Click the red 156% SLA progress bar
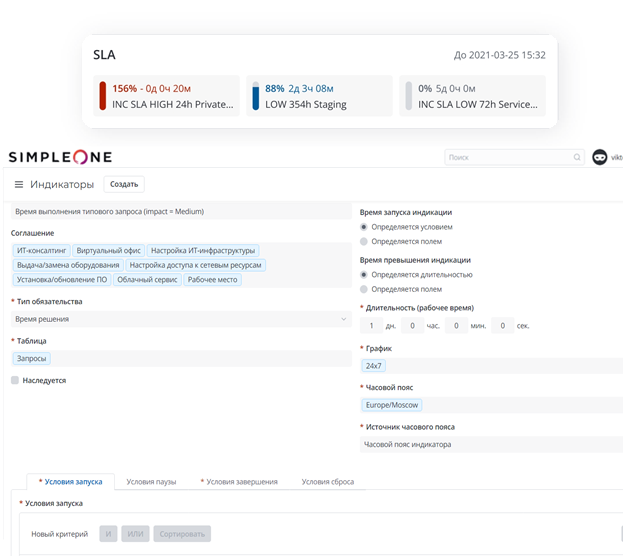The width and height of the screenshot is (626, 558). coord(103,96)
